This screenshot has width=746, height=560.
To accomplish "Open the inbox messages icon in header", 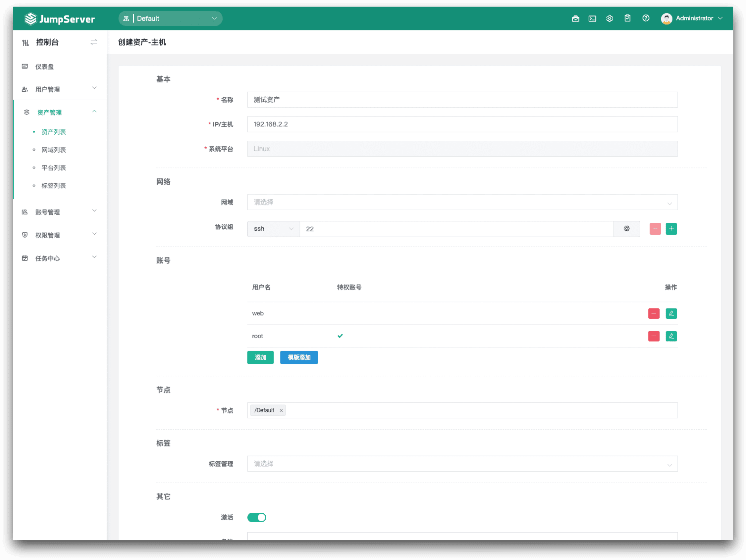I will pos(575,19).
